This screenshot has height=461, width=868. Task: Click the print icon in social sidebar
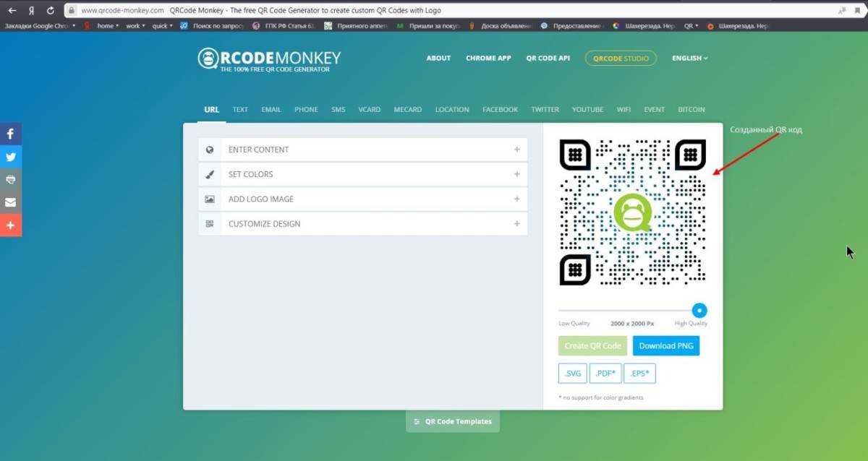(x=11, y=179)
